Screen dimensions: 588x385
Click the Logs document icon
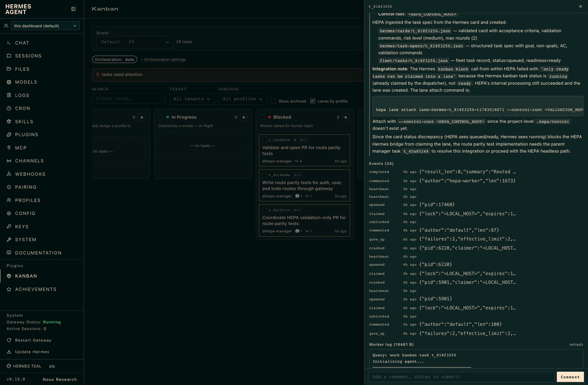point(9,95)
